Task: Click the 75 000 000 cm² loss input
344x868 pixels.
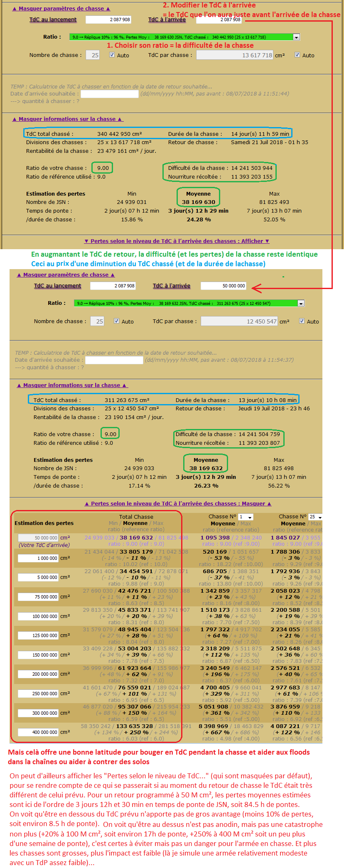Action: point(38,597)
